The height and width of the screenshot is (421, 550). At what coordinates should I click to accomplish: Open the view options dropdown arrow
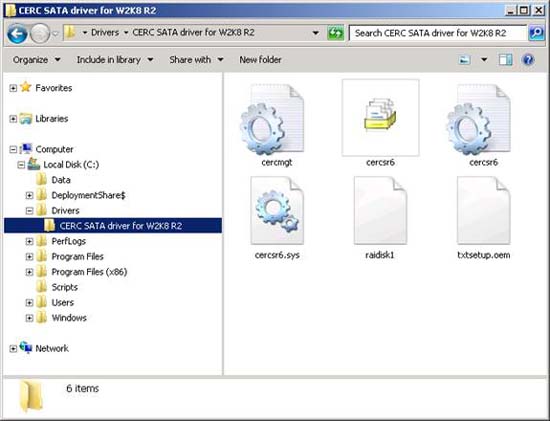(484, 60)
